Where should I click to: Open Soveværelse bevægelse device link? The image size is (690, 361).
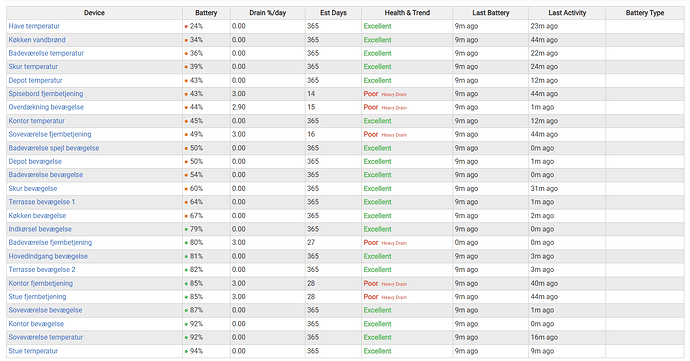point(45,310)
